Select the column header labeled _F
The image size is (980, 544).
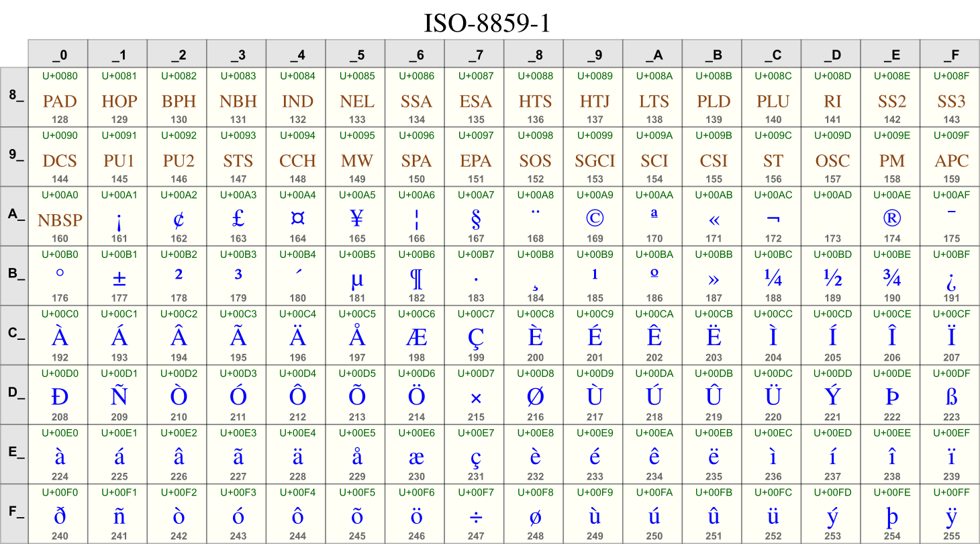click(x=950, y=54)
